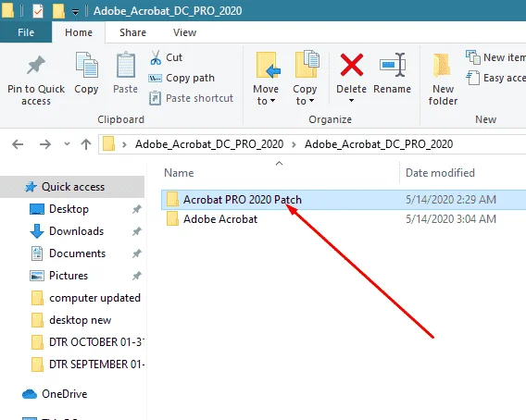
Task: Click folder icon in address bar
Action: (x=108, y=144)
